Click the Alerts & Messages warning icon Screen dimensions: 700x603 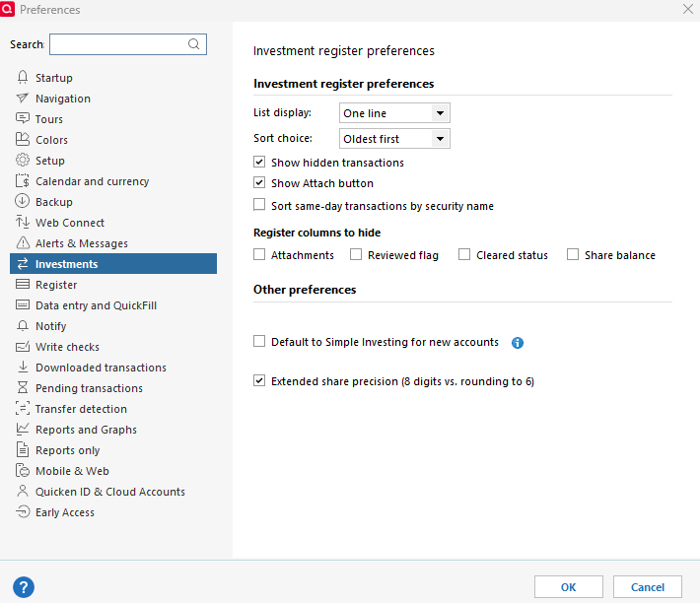coord(23,242)
